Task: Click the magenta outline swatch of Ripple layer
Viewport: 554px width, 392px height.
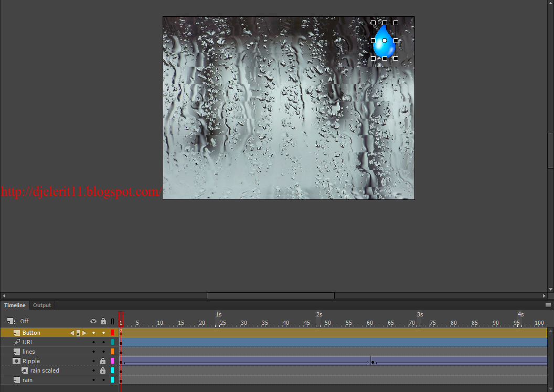Action: click(112, 361)
